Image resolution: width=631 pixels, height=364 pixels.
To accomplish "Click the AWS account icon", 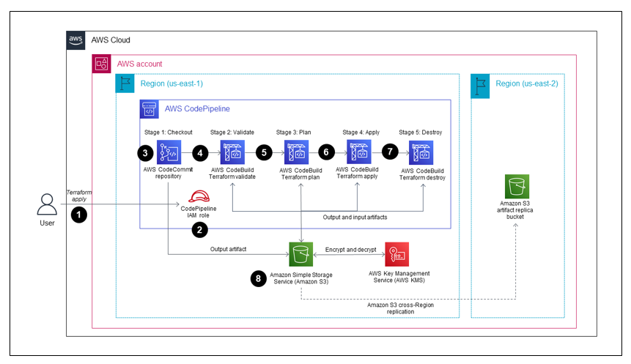I will coord(101,64).
